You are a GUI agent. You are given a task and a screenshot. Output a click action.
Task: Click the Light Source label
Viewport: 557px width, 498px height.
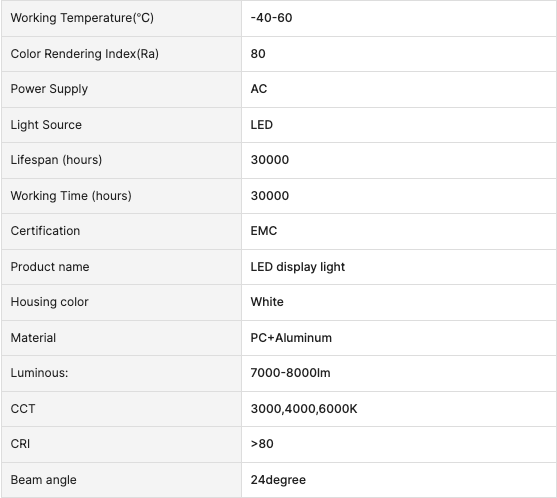46,125
